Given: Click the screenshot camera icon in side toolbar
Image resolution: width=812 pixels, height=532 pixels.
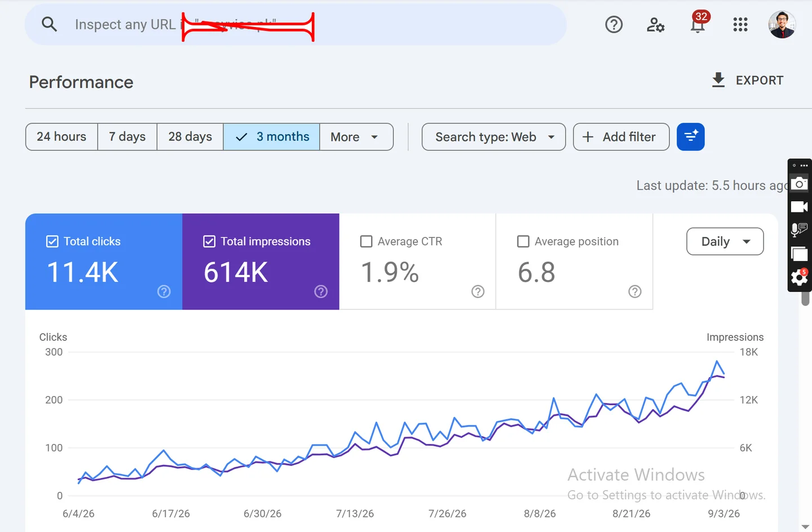Looking at the screenshot, I should [x=799, y=184].
